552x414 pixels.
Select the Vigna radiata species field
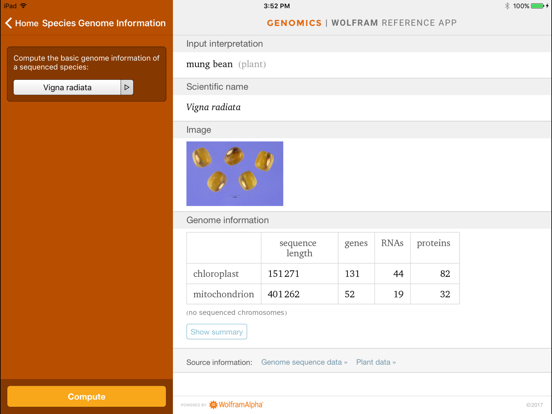pos(67,87)
